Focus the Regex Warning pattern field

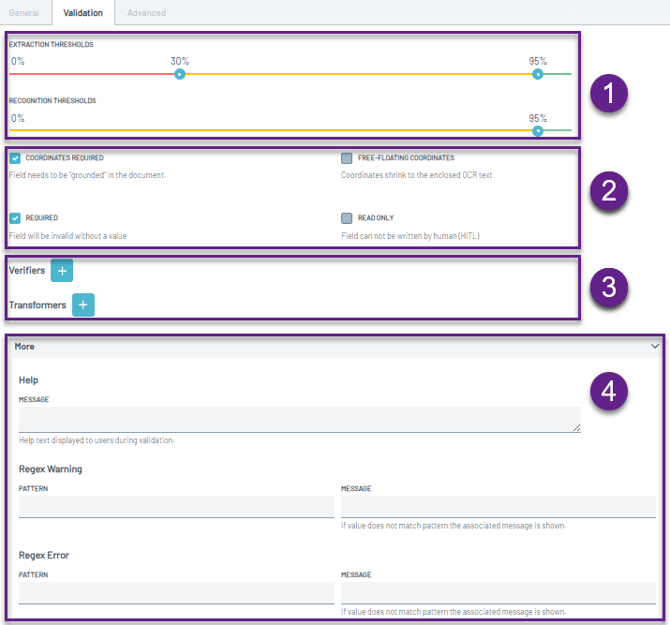tap(176, 506)
